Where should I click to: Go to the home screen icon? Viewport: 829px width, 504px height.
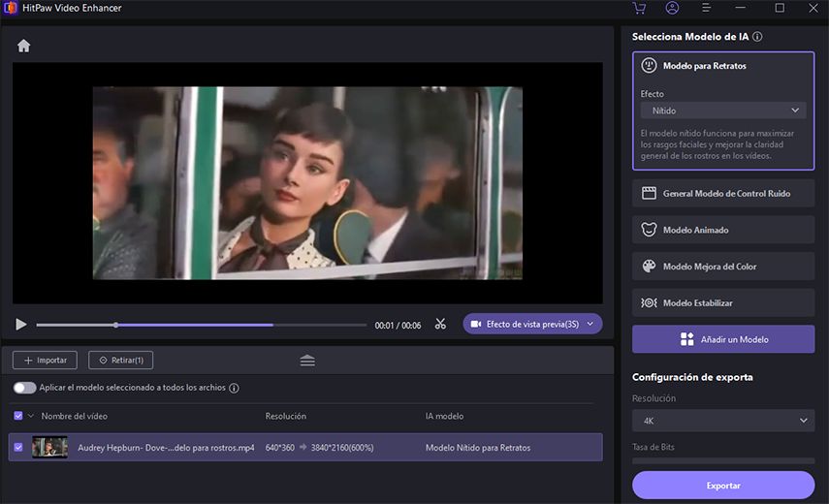24,46
